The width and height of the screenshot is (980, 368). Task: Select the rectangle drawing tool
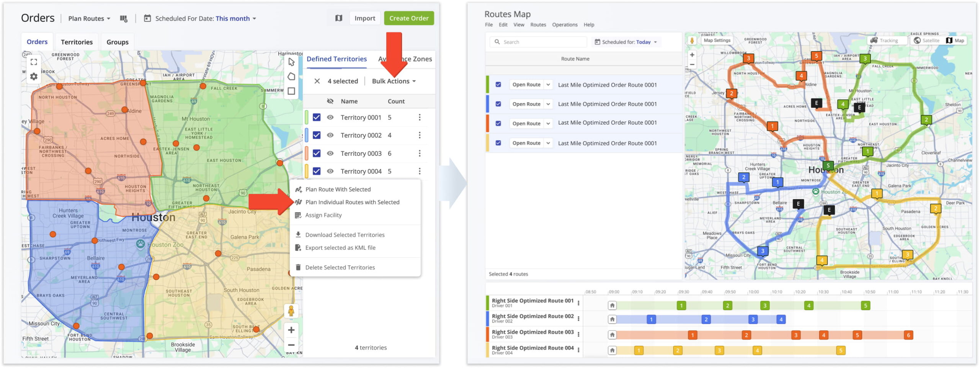[291, 91]
